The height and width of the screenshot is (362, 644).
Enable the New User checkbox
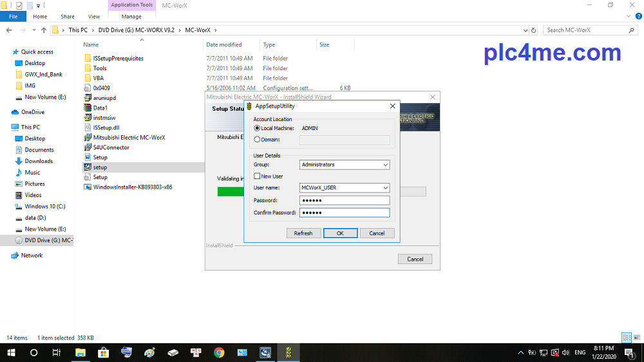point(257,176)
